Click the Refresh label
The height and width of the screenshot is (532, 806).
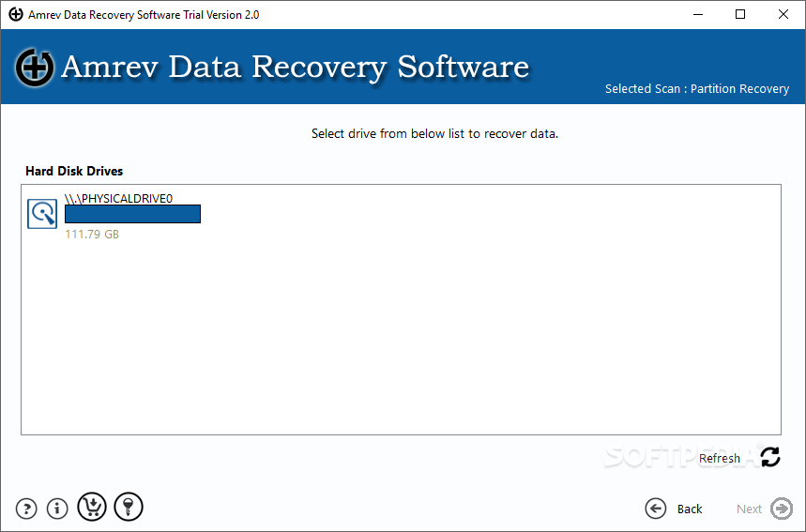(x=719, y=458)
